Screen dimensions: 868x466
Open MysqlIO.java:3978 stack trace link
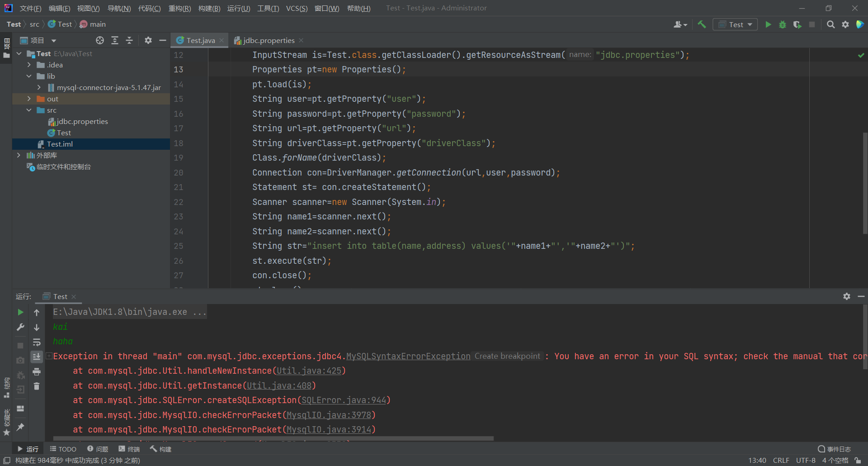tap(329, 415)
